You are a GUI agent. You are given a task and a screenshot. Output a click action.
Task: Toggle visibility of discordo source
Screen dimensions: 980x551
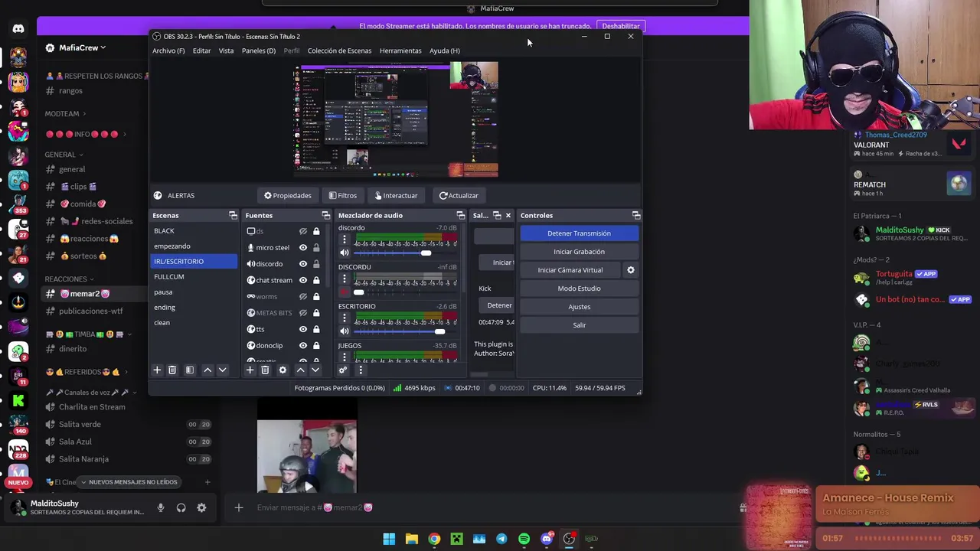(x=303, y=263)
